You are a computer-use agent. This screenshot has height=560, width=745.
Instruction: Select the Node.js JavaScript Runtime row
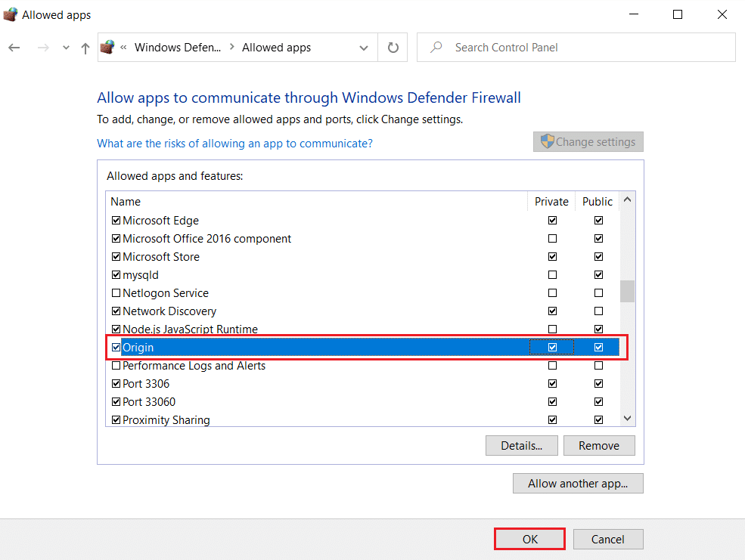pos(362,329)
